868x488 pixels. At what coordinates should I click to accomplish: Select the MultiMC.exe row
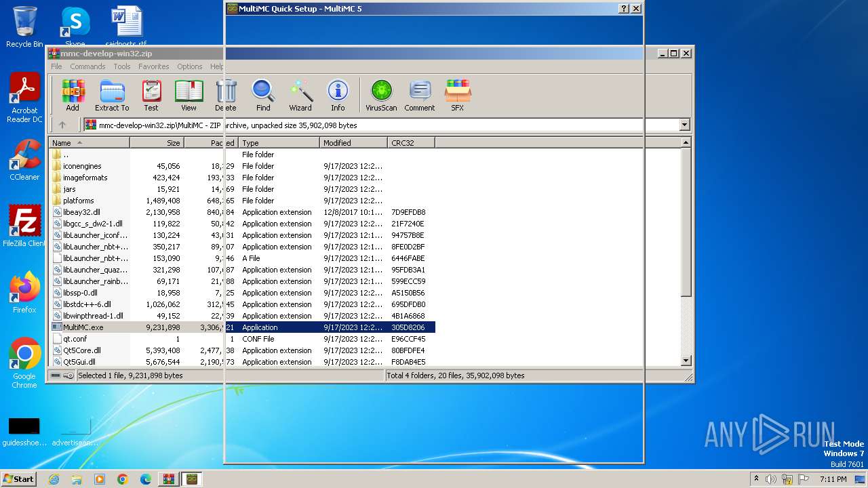click(x=243, y=327)
